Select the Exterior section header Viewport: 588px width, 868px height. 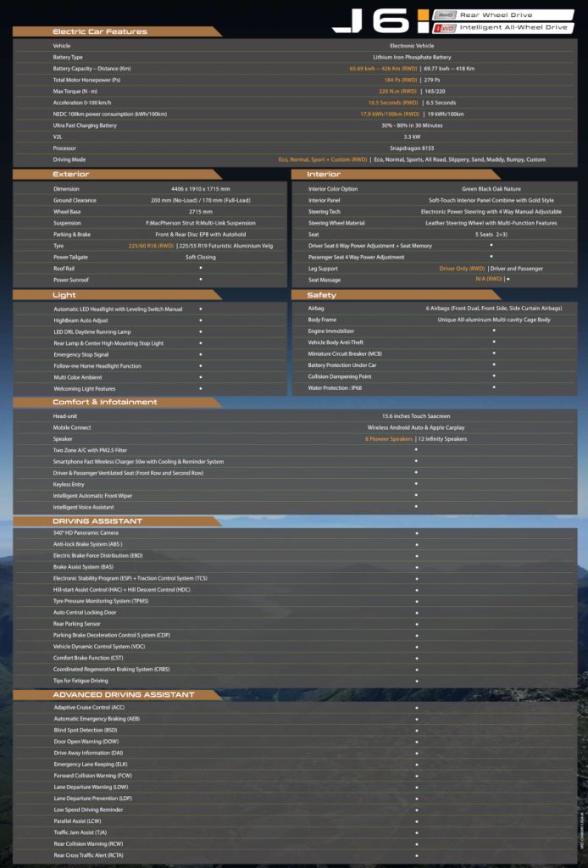click(x=71, y=174)
